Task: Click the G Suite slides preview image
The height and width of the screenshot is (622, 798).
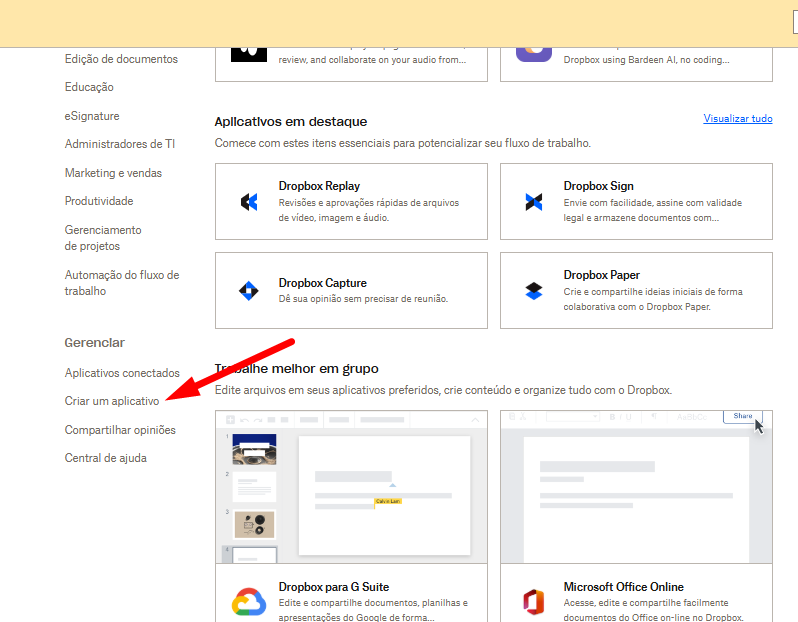Action: (x=351, y=487)
